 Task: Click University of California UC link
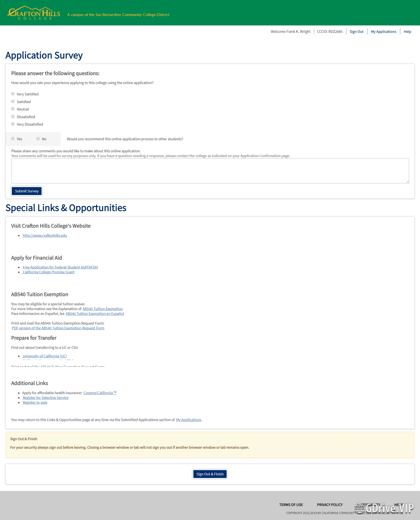pos(45,356)
